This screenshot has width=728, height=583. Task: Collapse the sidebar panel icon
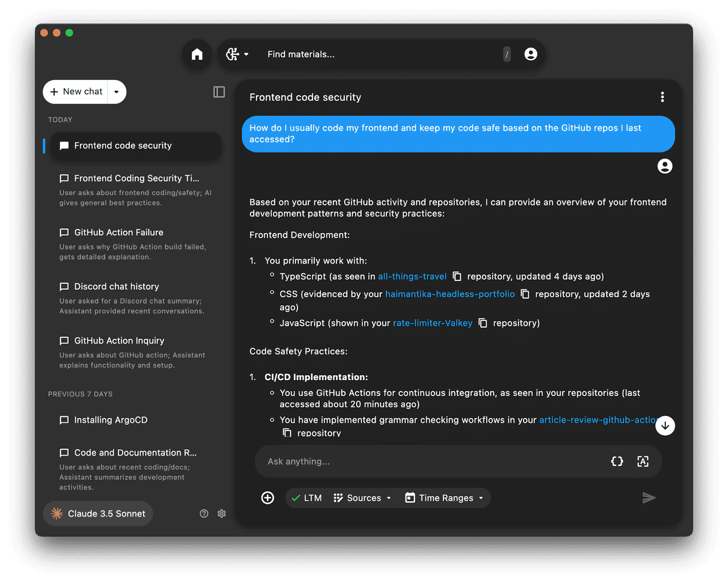[x=219, y=92]
